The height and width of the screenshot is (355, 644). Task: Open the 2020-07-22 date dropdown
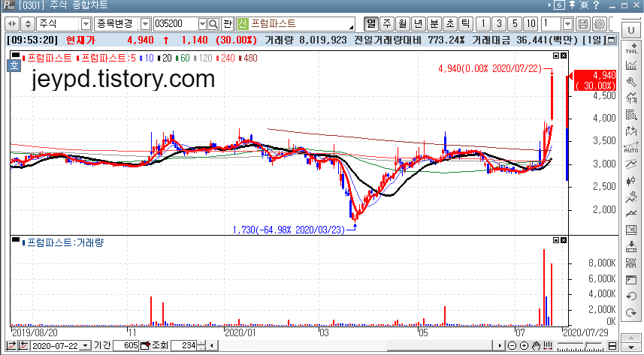tap(85, 345)
